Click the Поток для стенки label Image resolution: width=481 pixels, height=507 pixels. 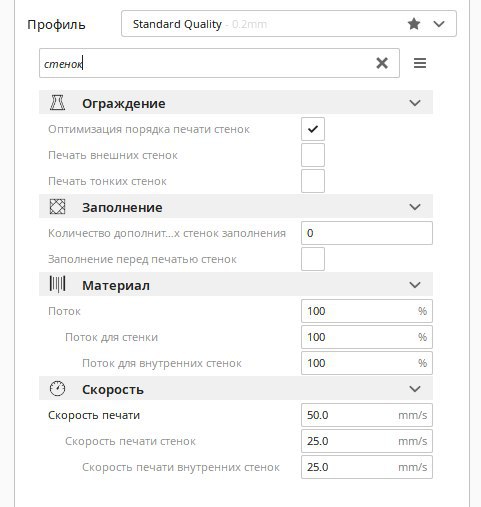111,337
